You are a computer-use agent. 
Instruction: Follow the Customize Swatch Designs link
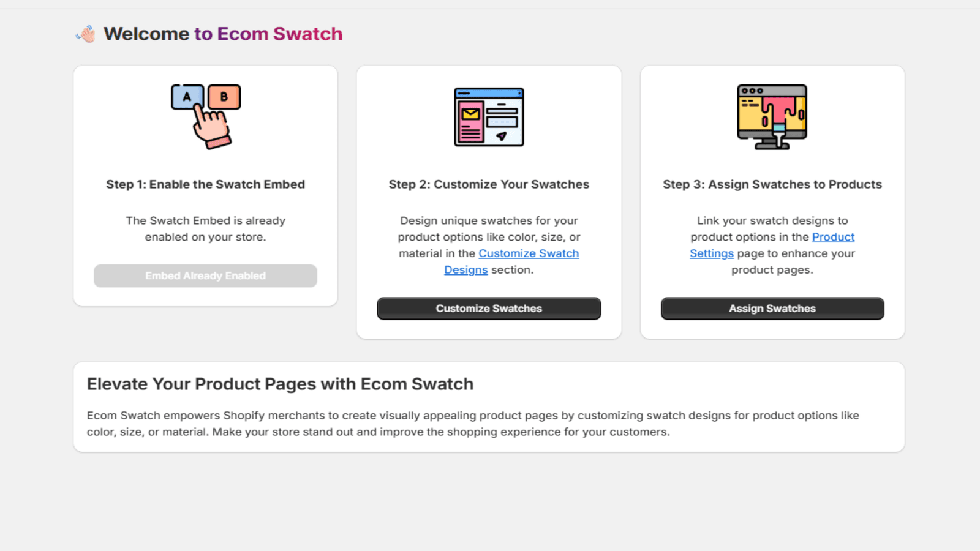coord(528,253)
